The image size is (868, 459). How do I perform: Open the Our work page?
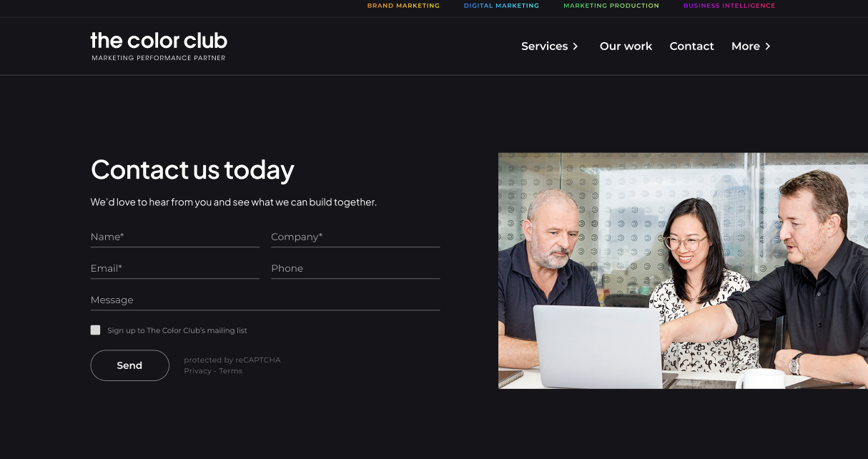point(626,46)
